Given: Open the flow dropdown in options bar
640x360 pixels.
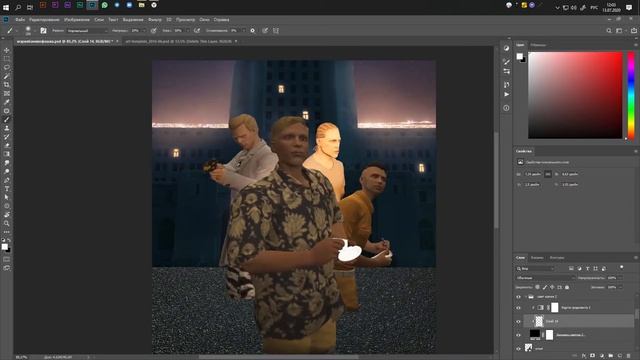Looking at the screenshot, I should [187, 31].
